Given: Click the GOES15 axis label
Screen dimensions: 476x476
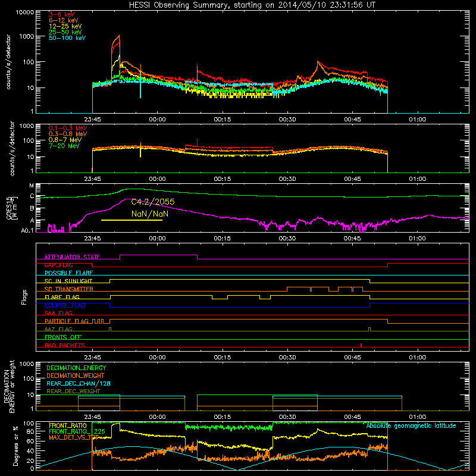Looking at the screenshot, I should 12,208.
